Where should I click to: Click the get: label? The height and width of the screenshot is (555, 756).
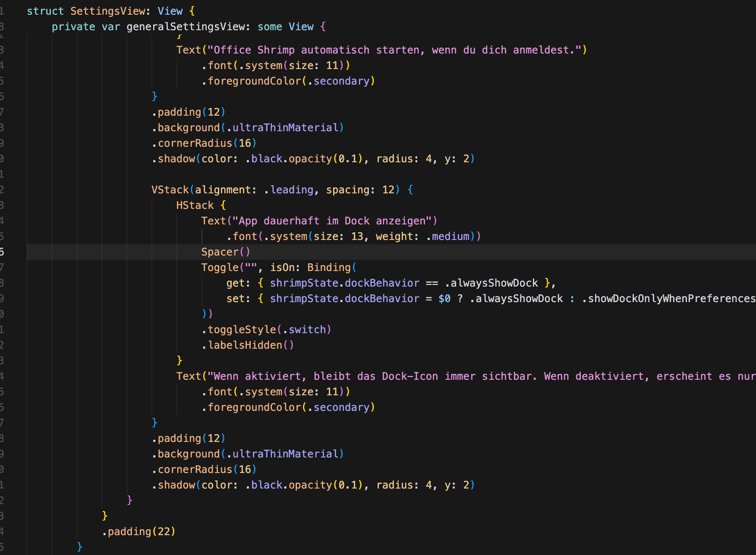[x=238, y=283]
